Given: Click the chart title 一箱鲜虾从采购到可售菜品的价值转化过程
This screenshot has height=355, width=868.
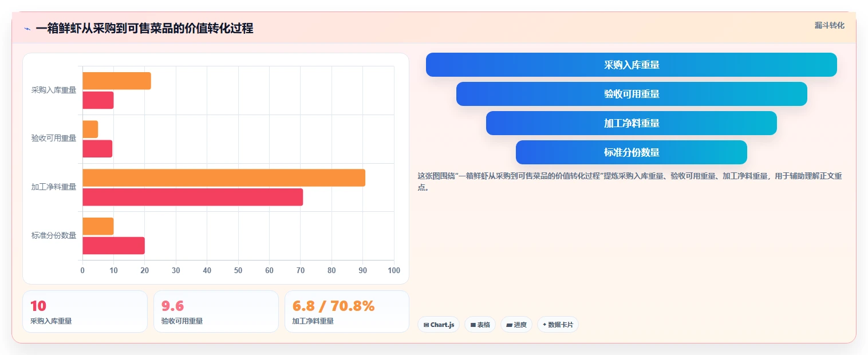Looking at the screenshot, I should [x=144, y=28].
